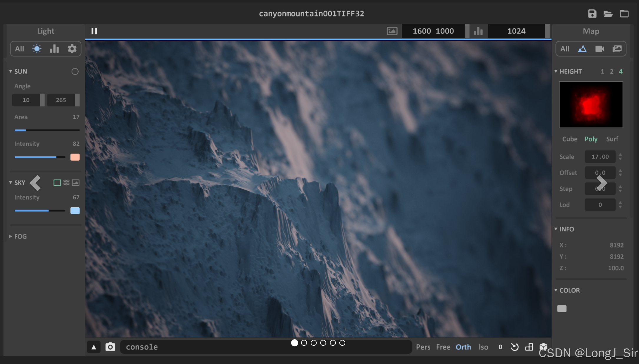Open the video camera tab icon

600,49
